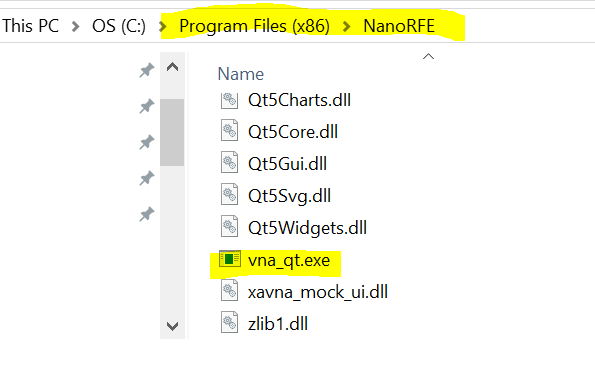Expand chevron after Program Files (x86)
The width and height of the screenshot is (595, 366).
coord(346,26)
